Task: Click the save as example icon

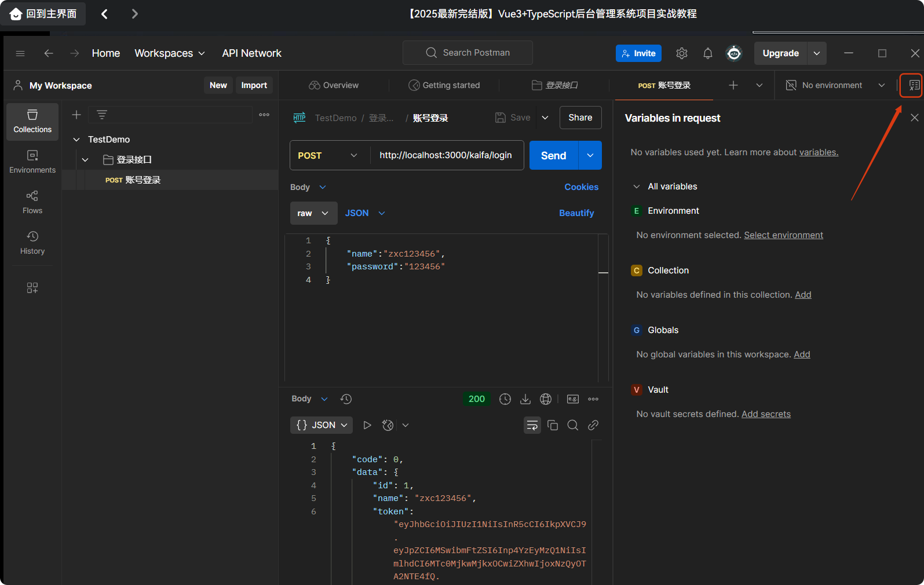Action: click(x=573, y=399)
